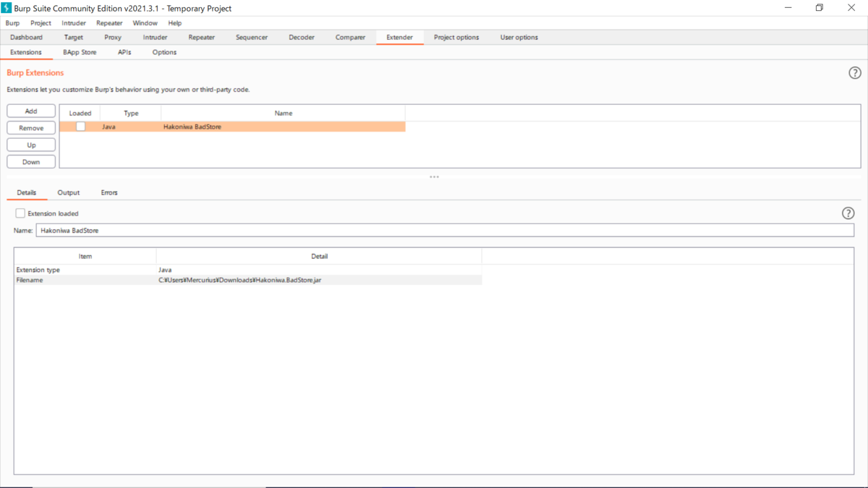Move extension Down in list

click(x=31, y=162)
